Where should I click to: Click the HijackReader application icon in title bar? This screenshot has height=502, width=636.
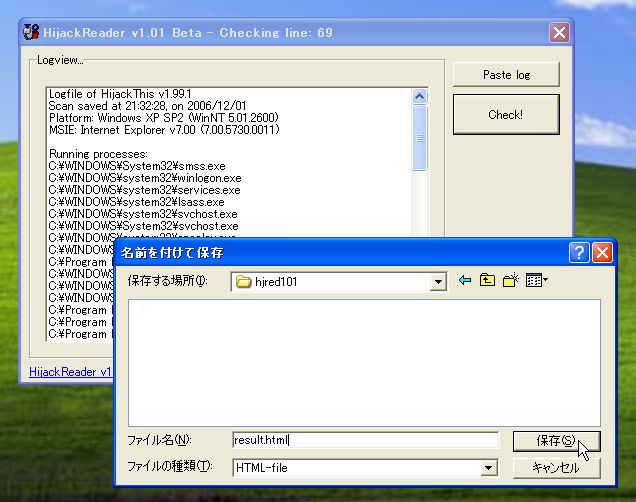click(x=31, y=32)
